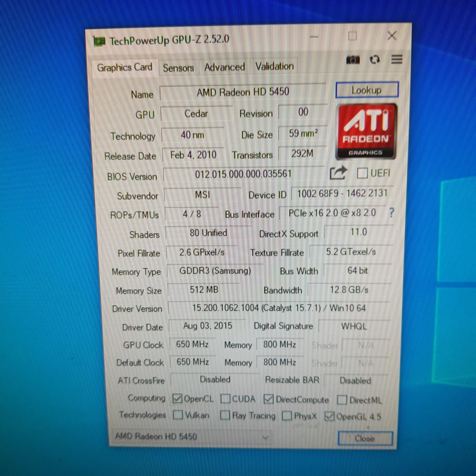Minimize the GPU-Z window

pos(314,37)
